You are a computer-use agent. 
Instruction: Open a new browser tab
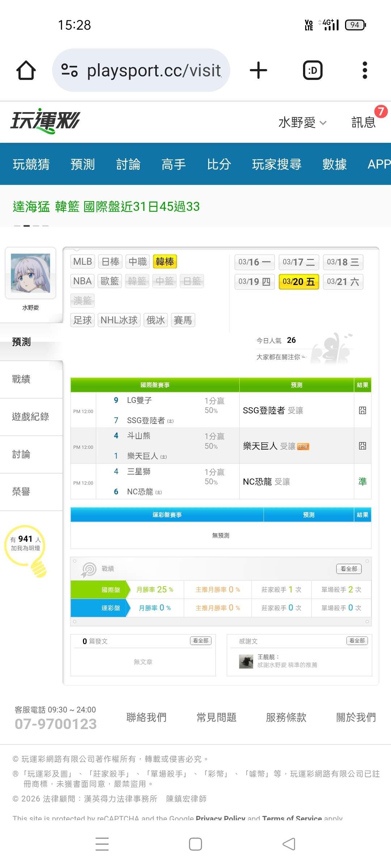258,70
